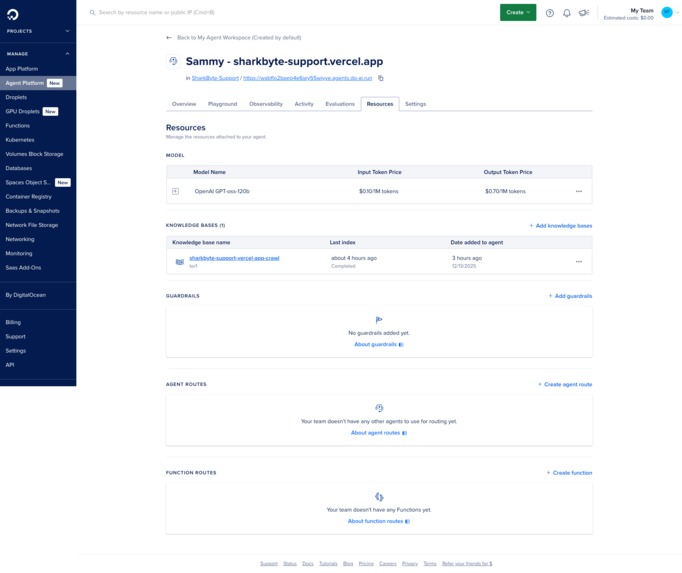Click Create function link
Screen dimensions: 682x573
pyautogui.click(x=569, y=473)
